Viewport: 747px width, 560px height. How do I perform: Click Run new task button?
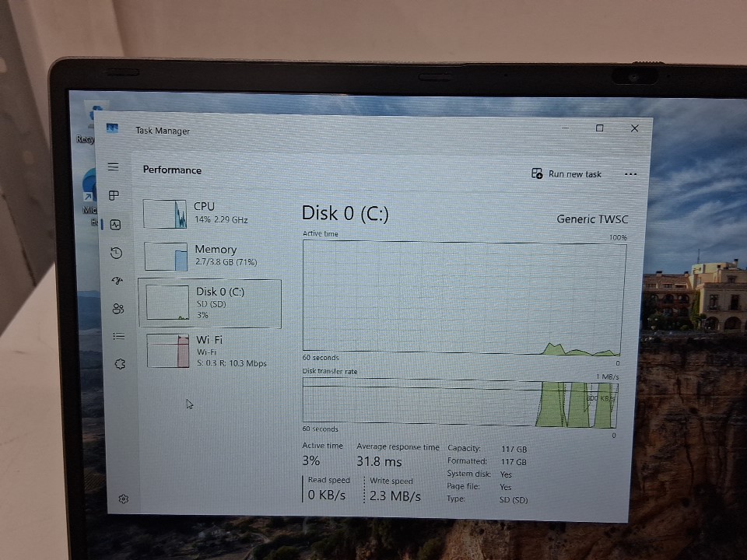pos(566,174)
